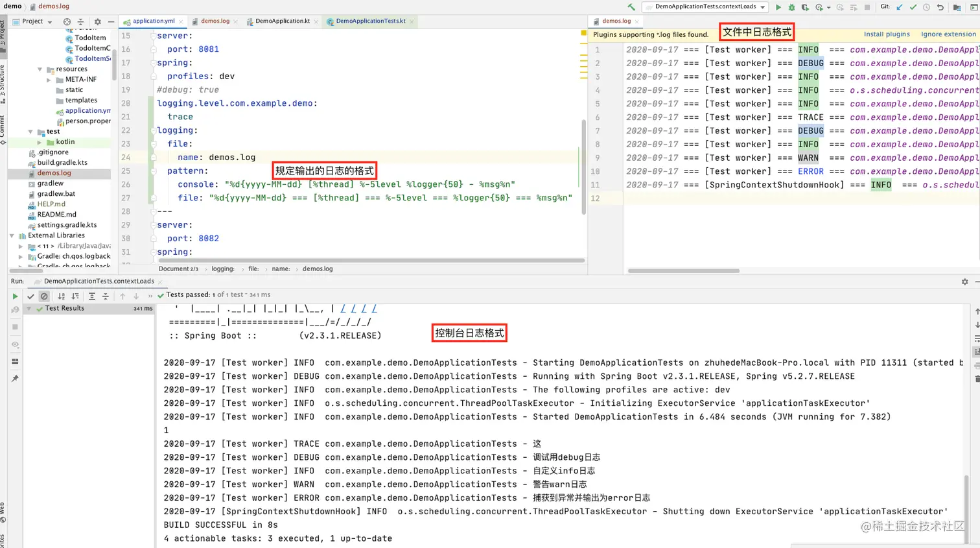This screenshot has width=980, height=548.
Task: Collapse External Libraries node
Action: 12,235
